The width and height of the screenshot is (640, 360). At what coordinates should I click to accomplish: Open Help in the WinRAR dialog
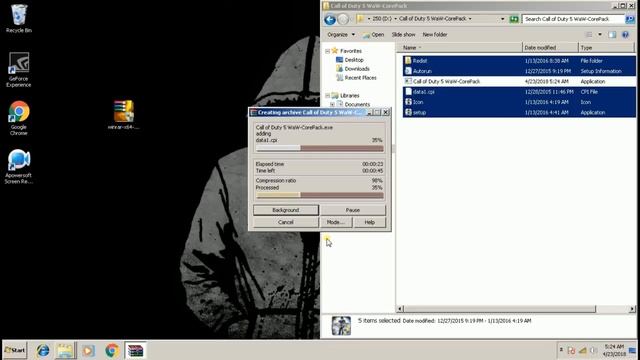coord(369,222)
